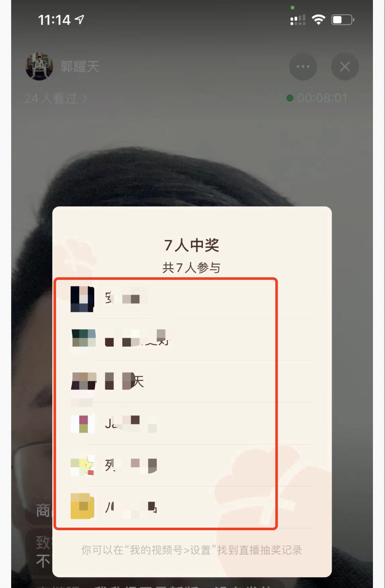Tap the cellular signal bars icon
Image resolution: width=385 pixels, height=588 pixels.
tap(298, 20)
